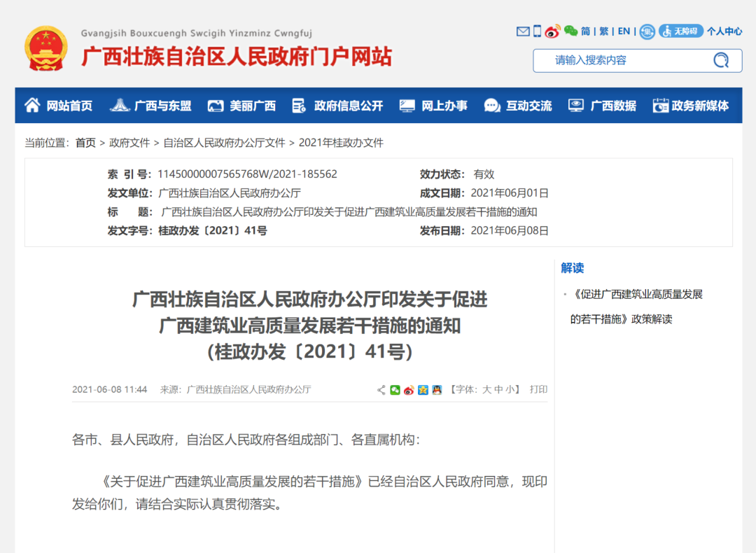Enable 无障碍 accessibility mode
The image size is (756, 553).
pos(680,31)
